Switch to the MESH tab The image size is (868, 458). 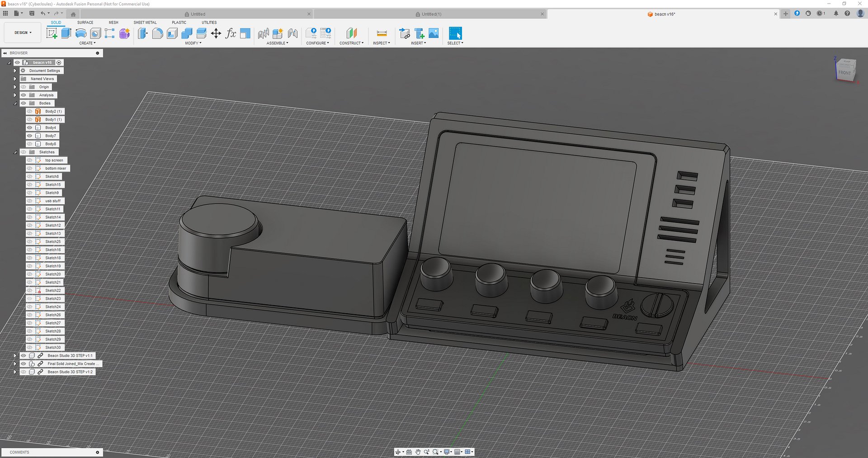point(113,22)
